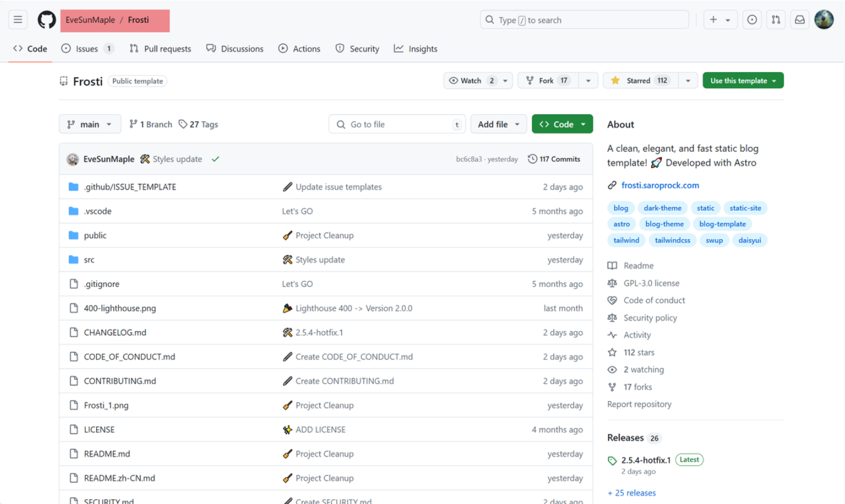Open the 400-lighthouse.png file
This screenshot has height=504, width=845.
click(x=120, y=308)
